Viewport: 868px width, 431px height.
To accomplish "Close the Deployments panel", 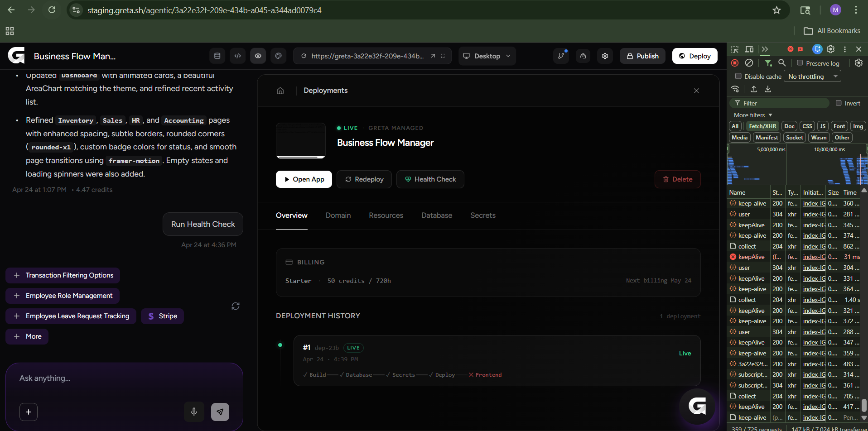I will coord(697,91).
